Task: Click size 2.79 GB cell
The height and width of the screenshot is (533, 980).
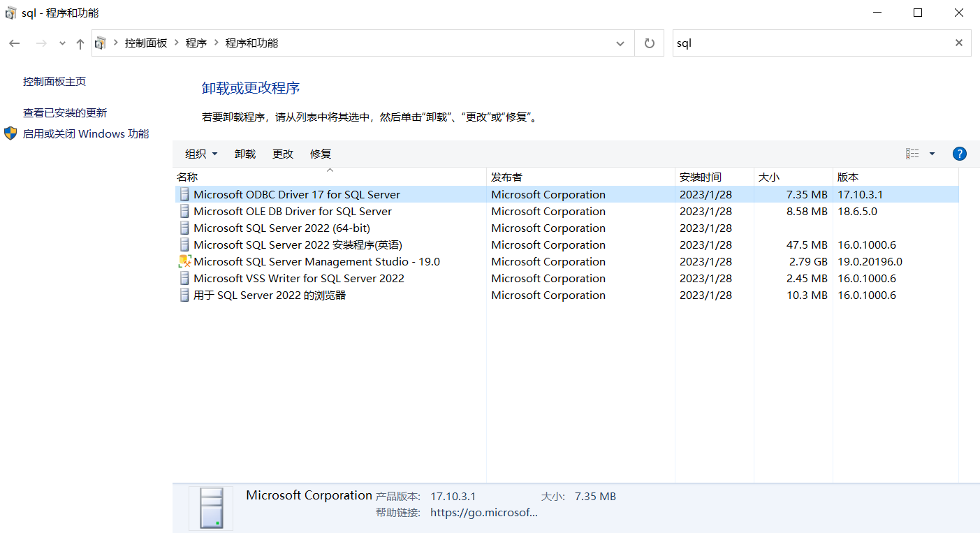Action: 807,261
